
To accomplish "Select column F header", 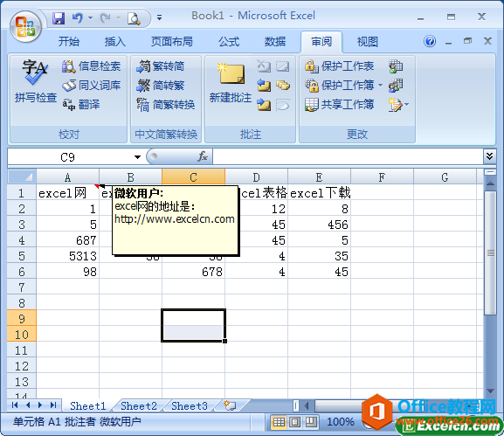I will (382, 177).
